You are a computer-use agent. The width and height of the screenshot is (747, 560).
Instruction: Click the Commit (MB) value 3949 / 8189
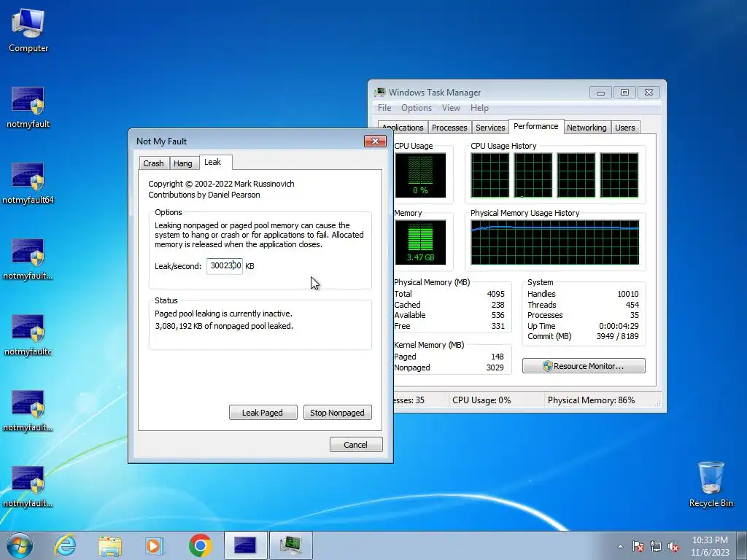pyautogui.click(x=617, y=336)
